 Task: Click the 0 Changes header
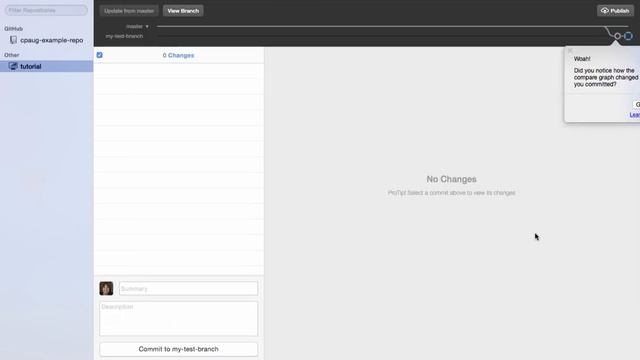tap(178, 55)
